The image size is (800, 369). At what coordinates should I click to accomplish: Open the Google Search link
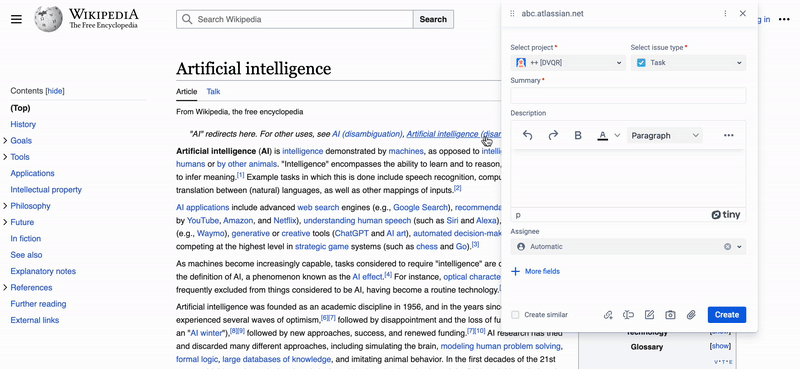click(x=420, y=208)
